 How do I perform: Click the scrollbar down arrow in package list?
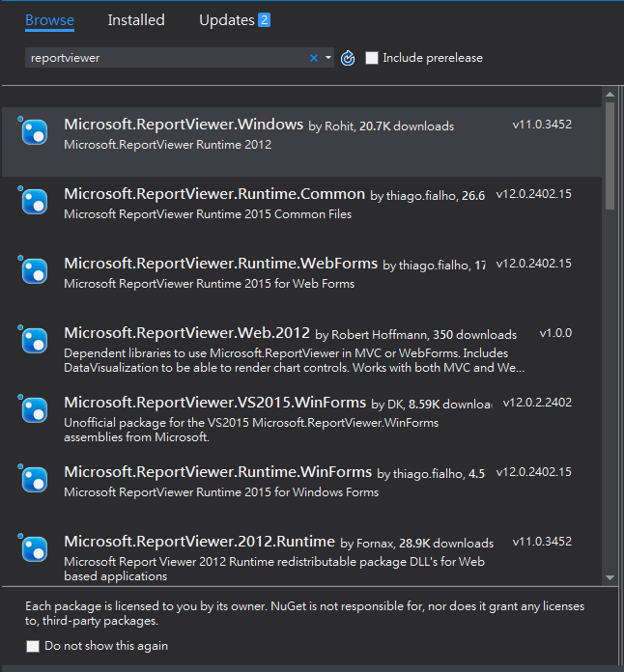610,577
